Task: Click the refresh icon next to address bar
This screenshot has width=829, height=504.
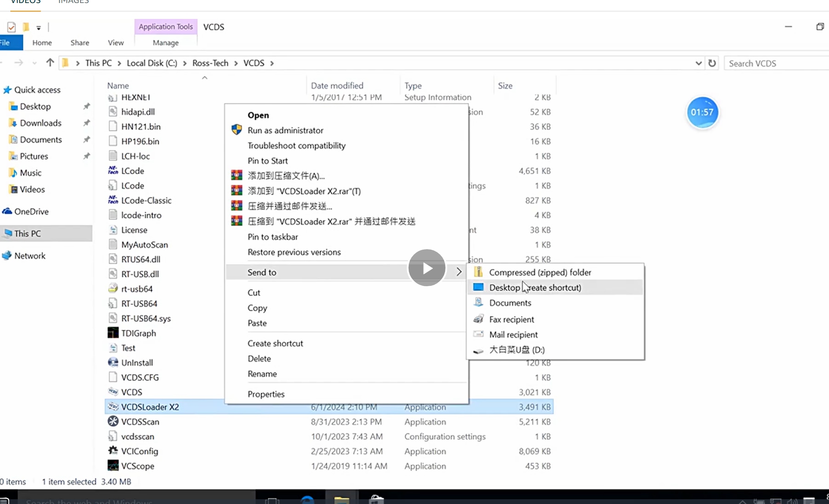Action: click(x=712, y=63)
